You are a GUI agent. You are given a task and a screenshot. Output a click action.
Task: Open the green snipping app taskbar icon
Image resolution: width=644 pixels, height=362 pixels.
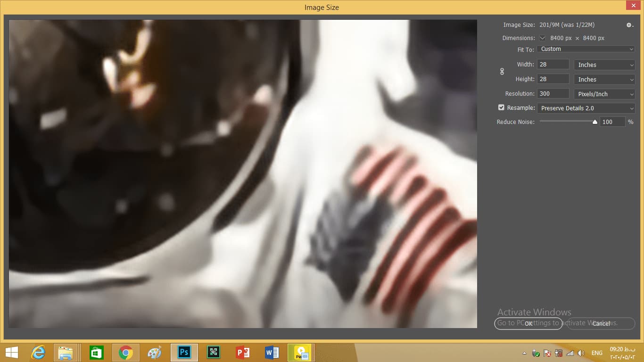click(x=214, y=353)
